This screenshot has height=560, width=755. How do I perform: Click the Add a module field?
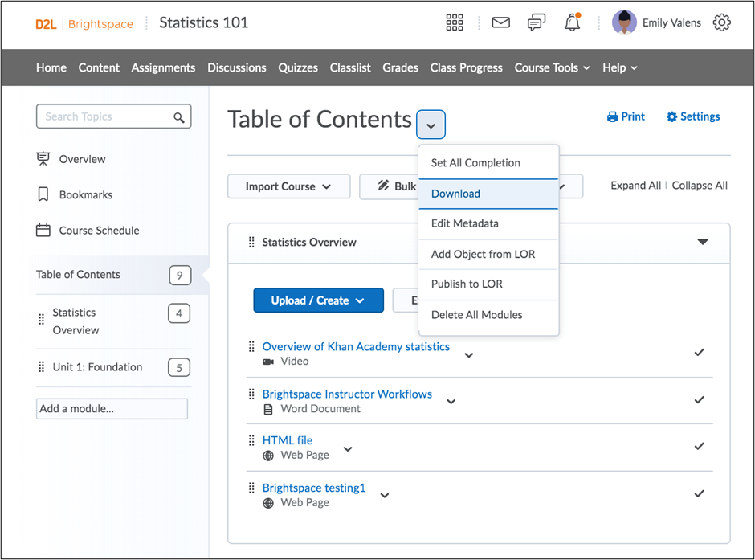112,409
